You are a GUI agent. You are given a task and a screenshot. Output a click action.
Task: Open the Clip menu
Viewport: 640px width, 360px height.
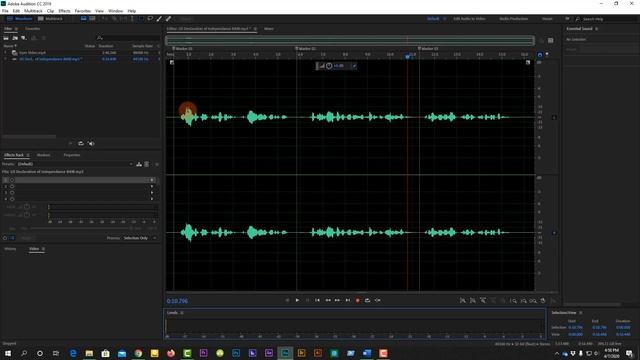(50, 11)
